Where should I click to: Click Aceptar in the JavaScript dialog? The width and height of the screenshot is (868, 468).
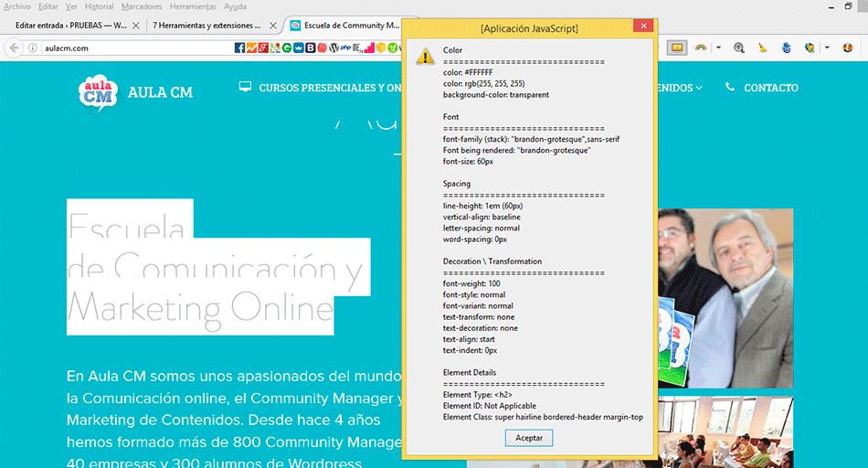(x=529, y=438)
